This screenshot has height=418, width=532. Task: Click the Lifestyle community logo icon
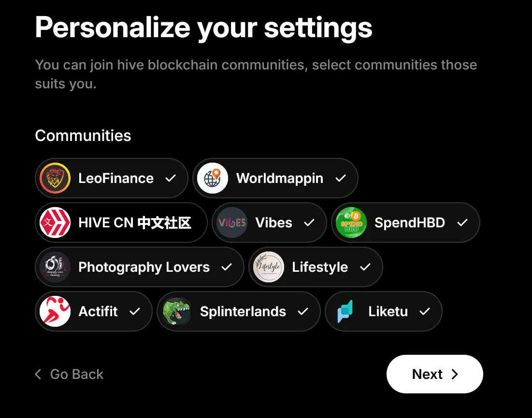269,267
